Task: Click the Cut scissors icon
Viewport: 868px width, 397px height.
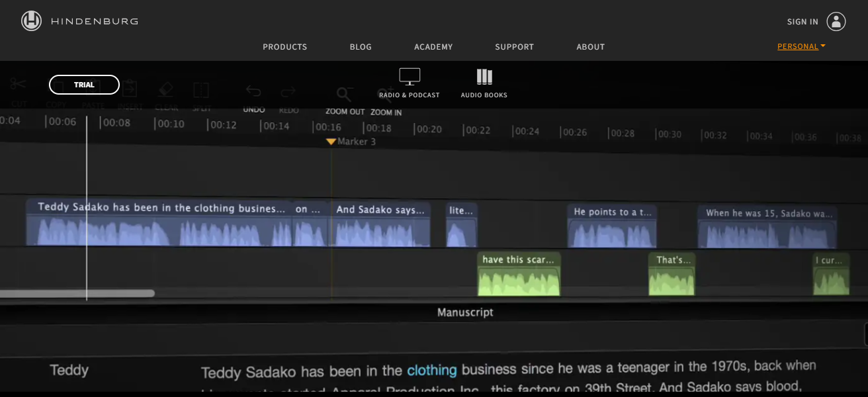Action: [x=18, y=85]
